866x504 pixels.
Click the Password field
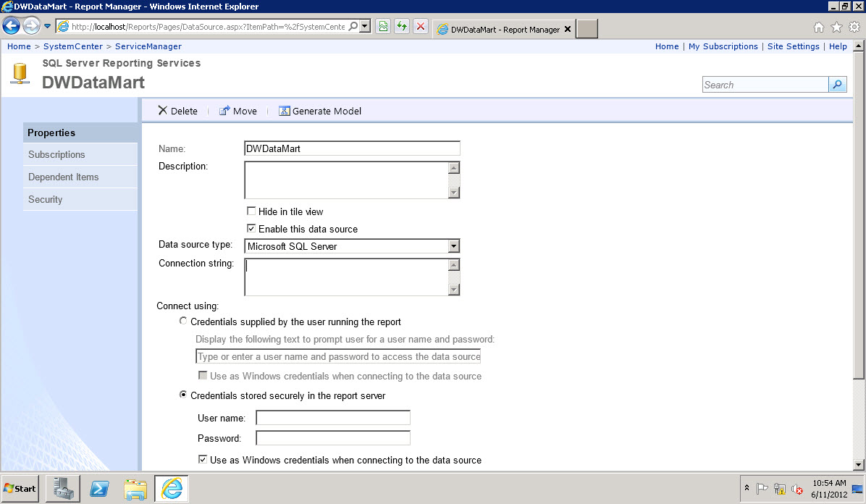[333, 438]
